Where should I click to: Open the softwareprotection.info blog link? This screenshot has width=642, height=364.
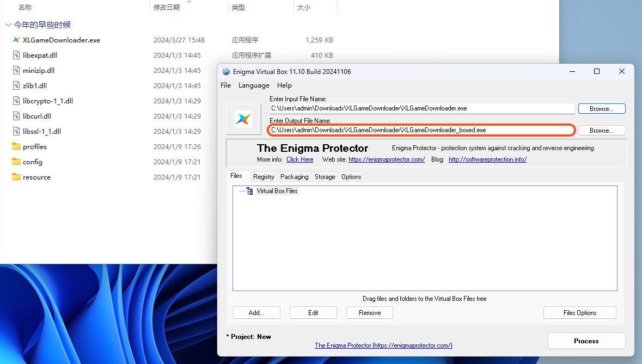[x=488, y=159]
